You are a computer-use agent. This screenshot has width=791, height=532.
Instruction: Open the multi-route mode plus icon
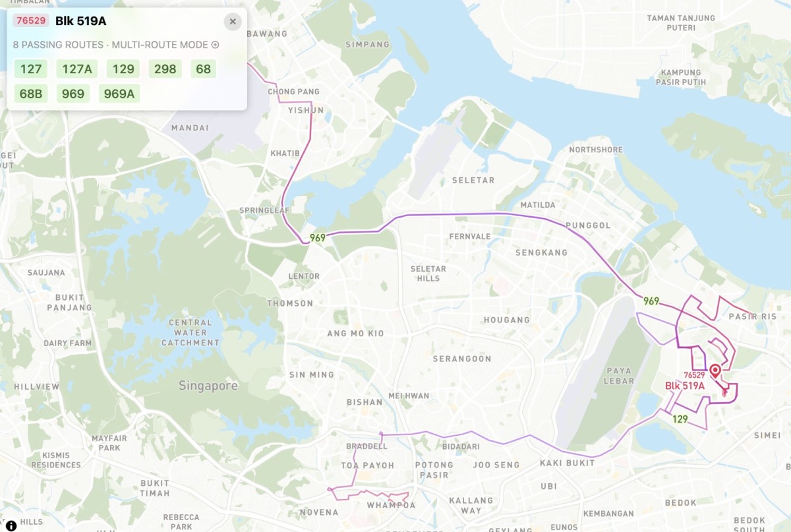[215, 45]
